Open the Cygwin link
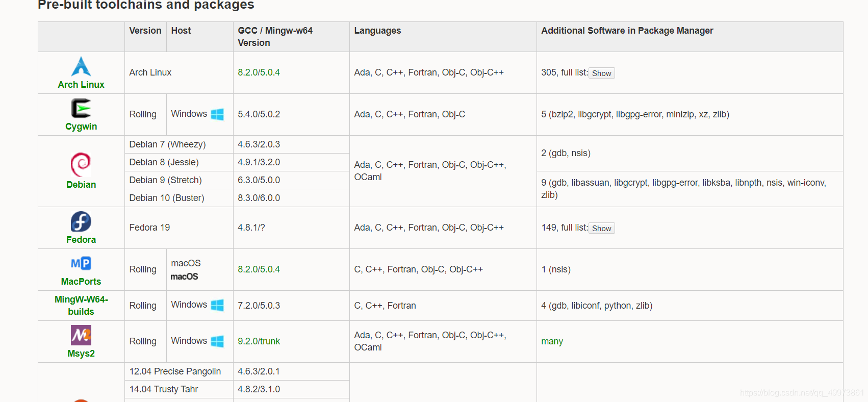 click(x=81, y=127)
